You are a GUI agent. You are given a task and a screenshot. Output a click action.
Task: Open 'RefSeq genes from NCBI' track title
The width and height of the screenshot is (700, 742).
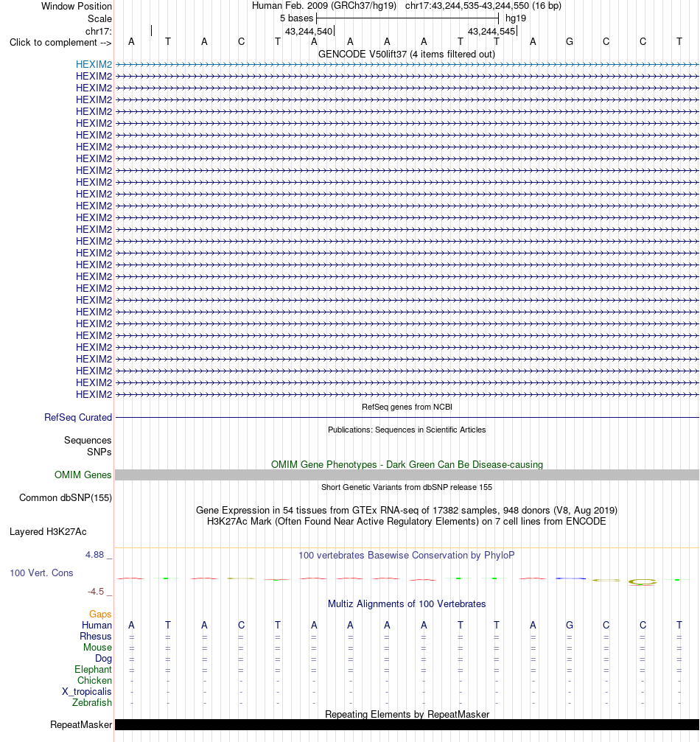pyautogui.click(x=407, y=407)
